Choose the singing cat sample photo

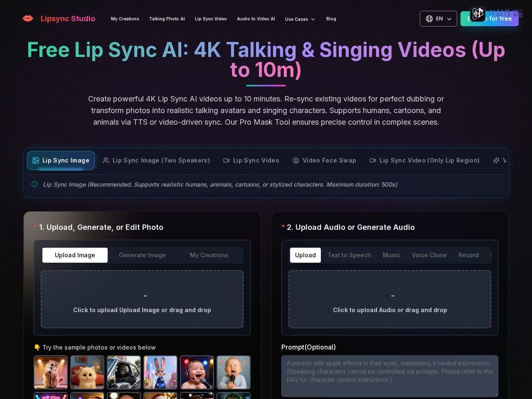coord(51,372)
